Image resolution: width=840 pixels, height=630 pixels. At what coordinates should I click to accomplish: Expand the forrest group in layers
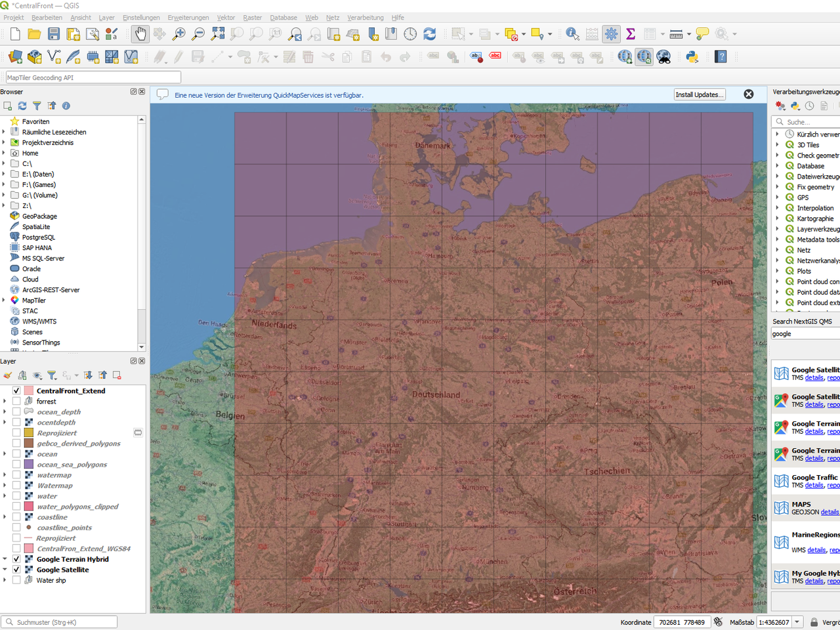pyautogui.click(x=5, y=402)
